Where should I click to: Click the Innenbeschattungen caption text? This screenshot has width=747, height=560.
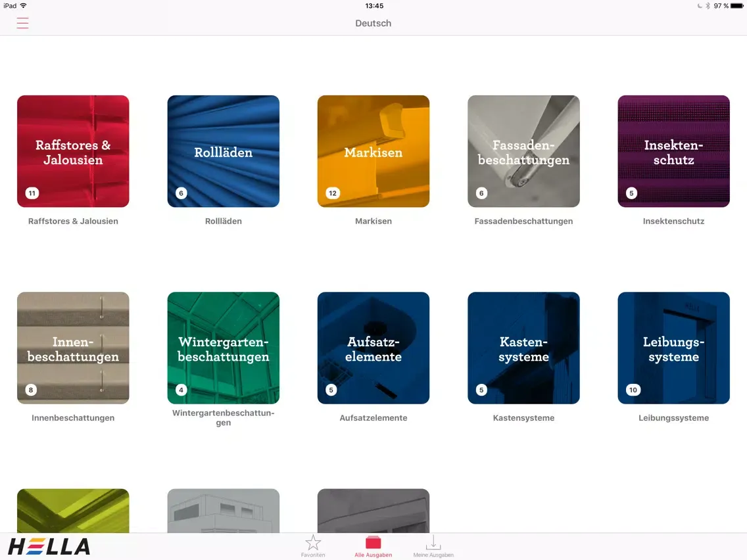(x=73, y=417)
